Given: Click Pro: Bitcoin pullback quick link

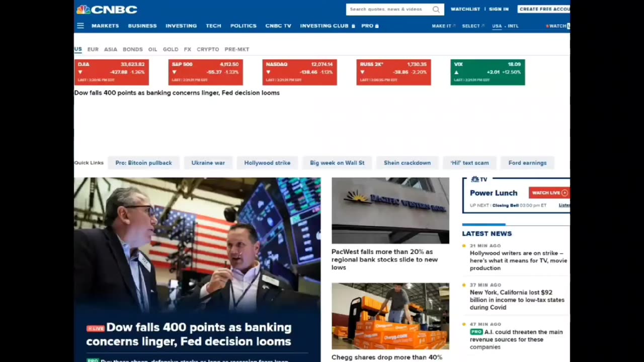Looking at the screenshot, I should click(144, 163).
